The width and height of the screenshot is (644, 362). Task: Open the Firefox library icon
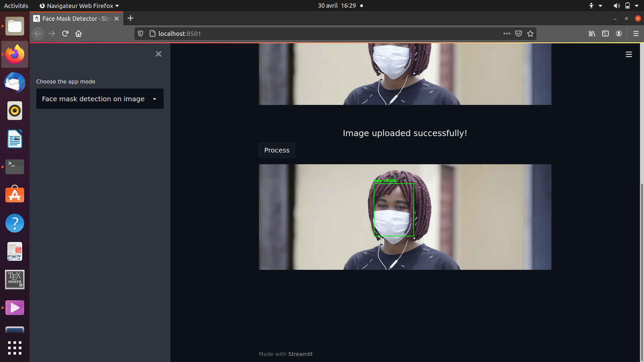click(x=592, y=34)
